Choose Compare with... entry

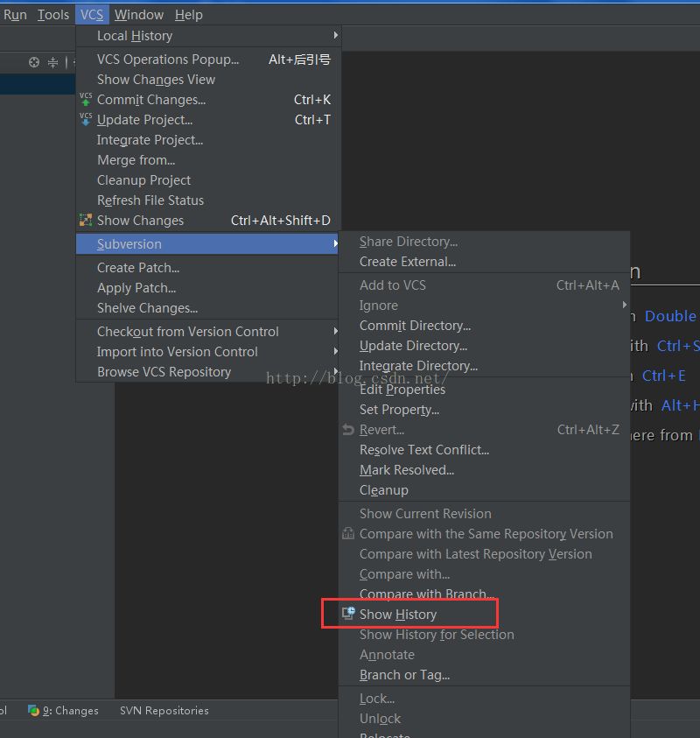(484, 574)
